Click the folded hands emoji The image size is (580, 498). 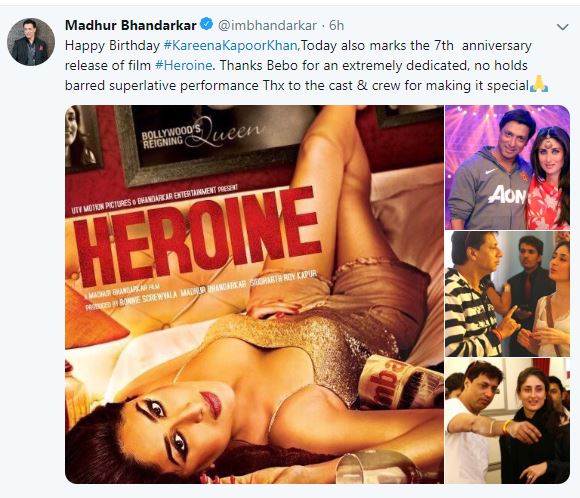click(539, 84)
